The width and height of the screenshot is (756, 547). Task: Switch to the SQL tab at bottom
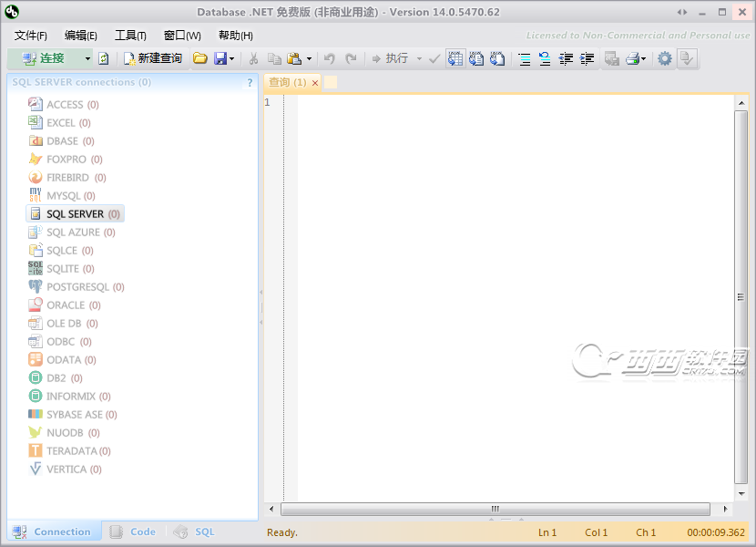194,532
